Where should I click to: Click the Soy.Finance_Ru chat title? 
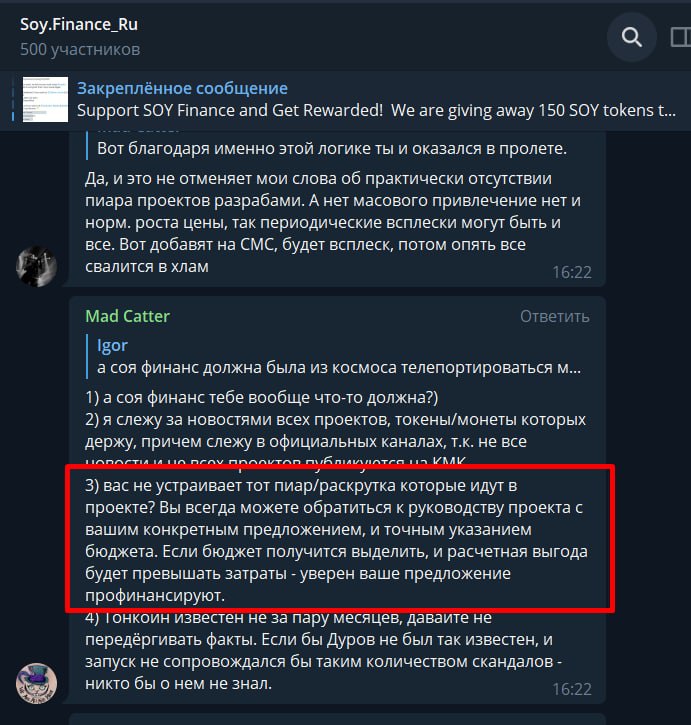[x=79, y=24]
